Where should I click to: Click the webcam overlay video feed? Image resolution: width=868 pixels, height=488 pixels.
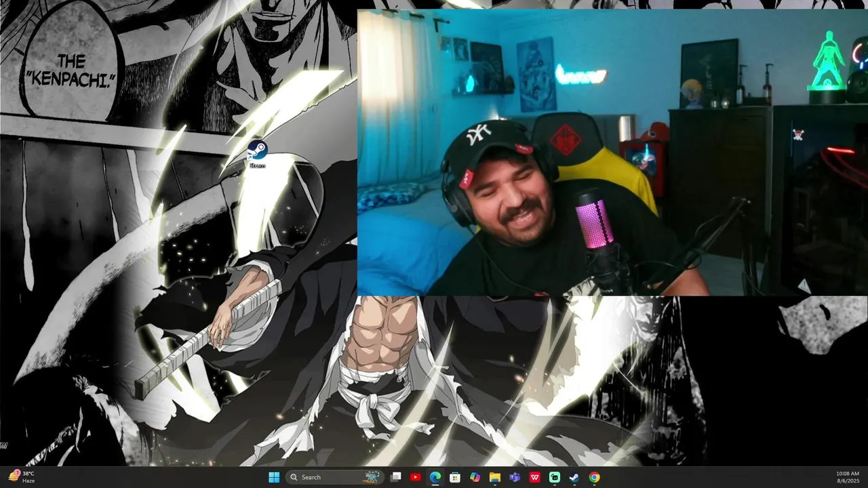point(612,152)
